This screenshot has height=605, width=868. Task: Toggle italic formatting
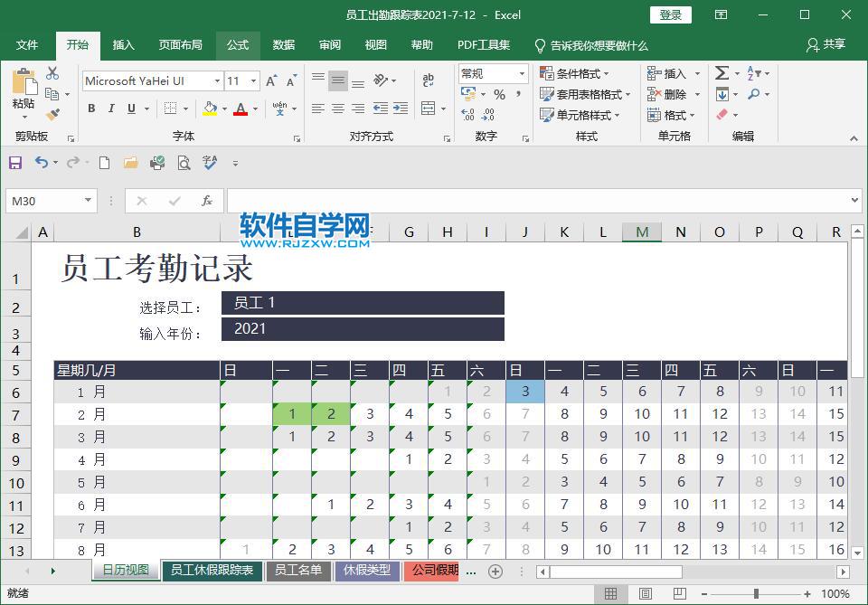click(111, 109)
